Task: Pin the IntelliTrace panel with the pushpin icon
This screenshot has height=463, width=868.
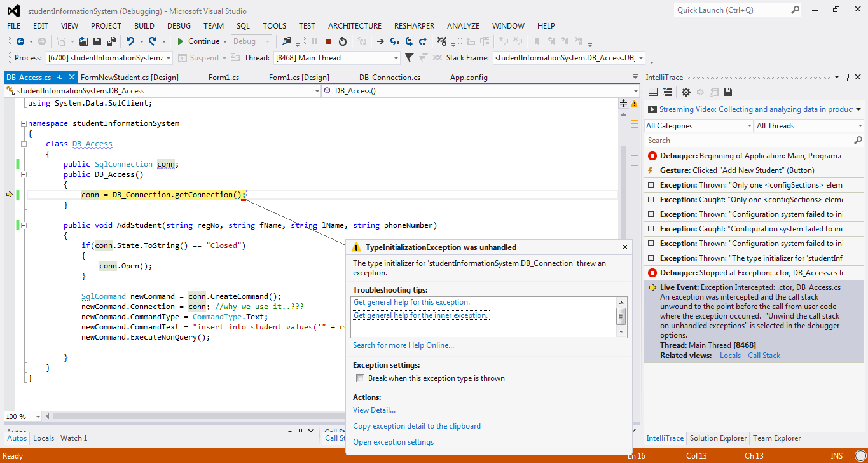Action: (847, 77)
